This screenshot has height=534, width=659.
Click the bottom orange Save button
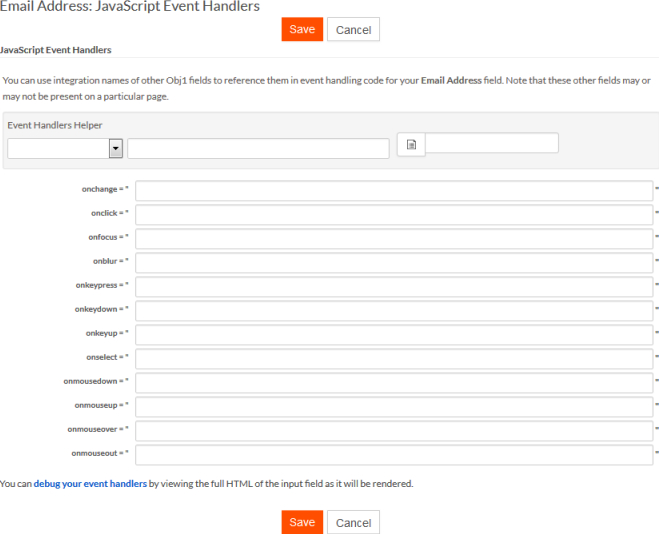pyautogui.click(x=302, y=522)
